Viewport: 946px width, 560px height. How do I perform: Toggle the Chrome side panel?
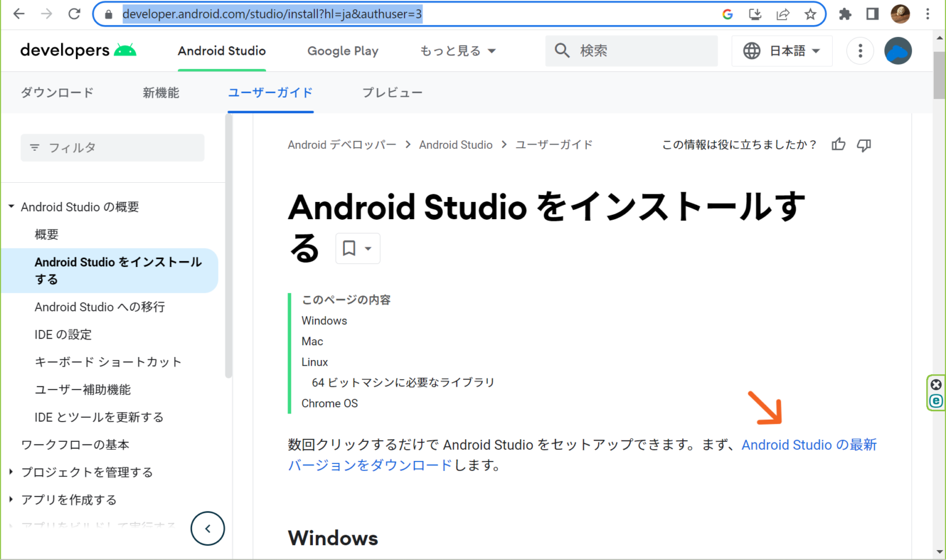pyautogui.click(x=872, y=14)
